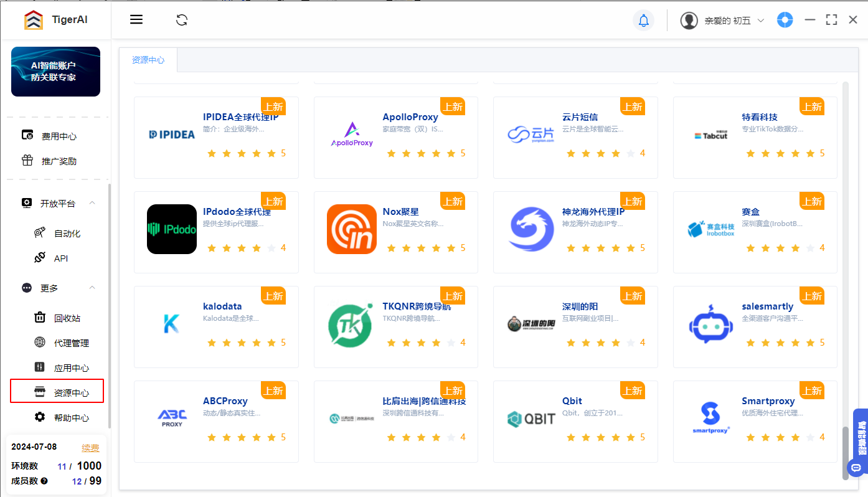Click the help icon beside 成员数

coord(44,481)
